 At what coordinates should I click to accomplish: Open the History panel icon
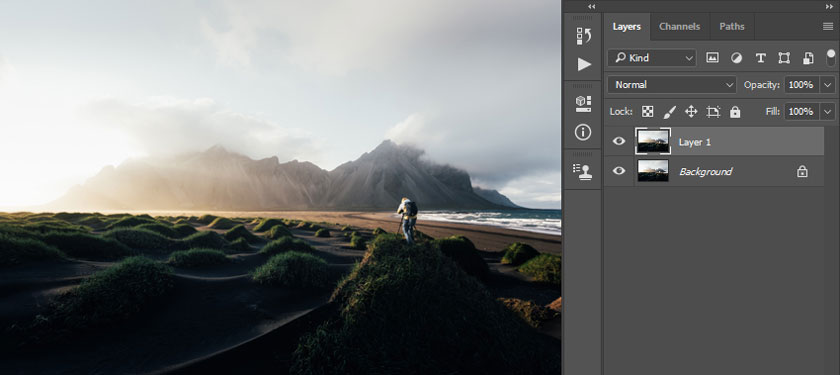pos(583,36)
